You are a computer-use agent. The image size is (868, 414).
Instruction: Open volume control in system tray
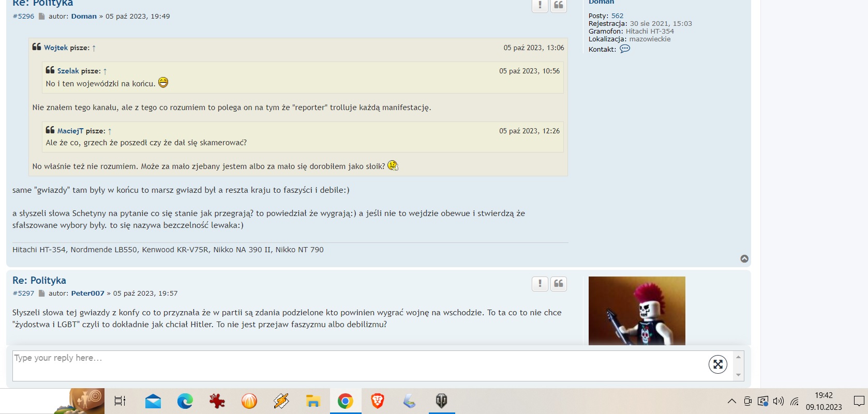click(778, 401)
